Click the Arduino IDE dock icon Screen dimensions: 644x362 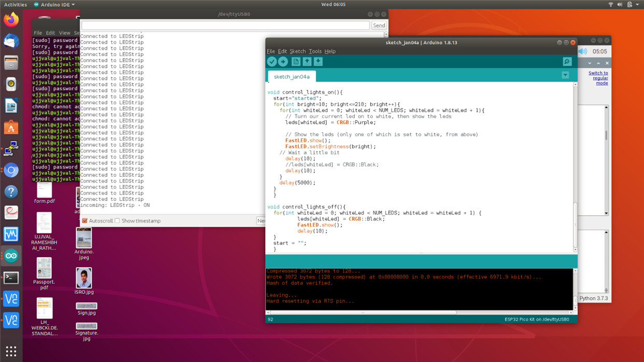[x=11, y=256]
